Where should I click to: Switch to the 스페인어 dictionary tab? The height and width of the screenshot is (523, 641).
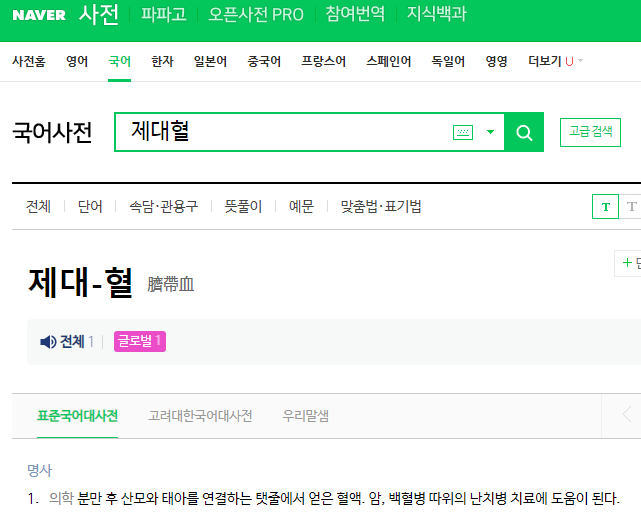click(388, 61)
